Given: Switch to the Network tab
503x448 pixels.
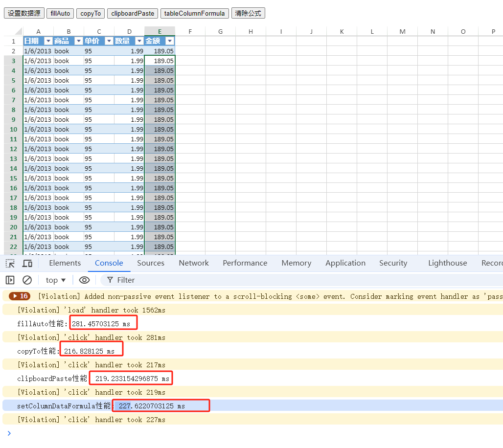Looking at the screenshot, I should pyautogui.click(x=194, y=263).
